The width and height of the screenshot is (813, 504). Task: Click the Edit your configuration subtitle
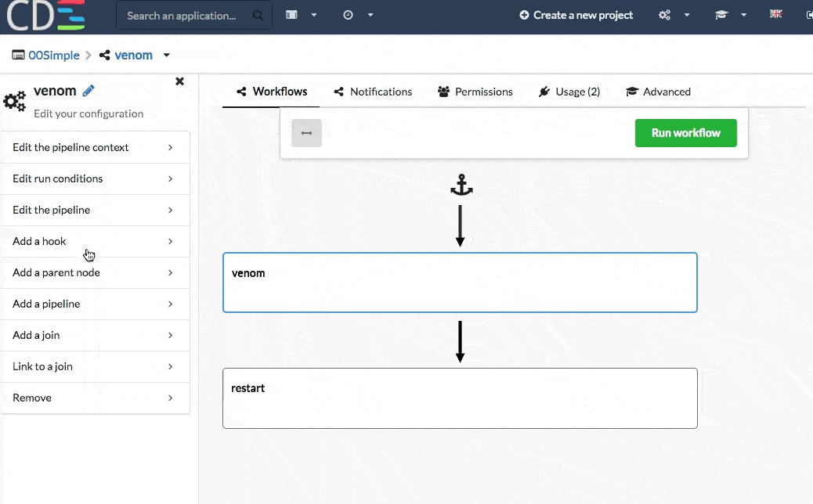(89, 113)
